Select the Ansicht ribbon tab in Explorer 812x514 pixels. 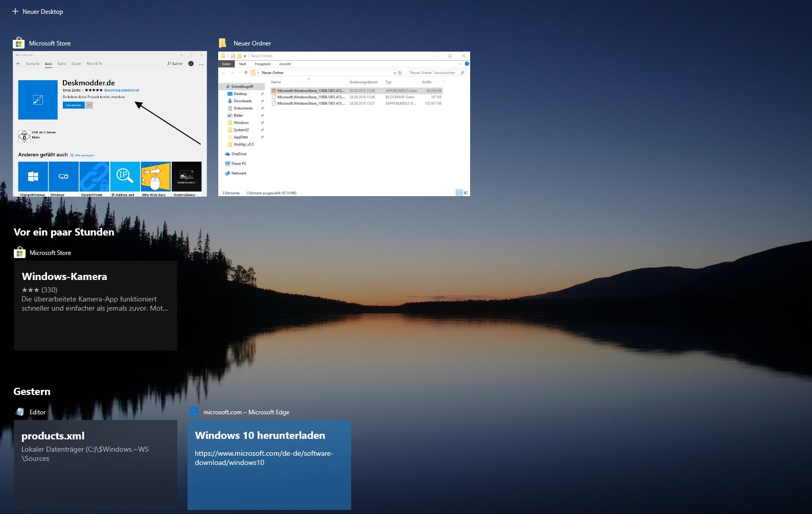pos(285,64)
